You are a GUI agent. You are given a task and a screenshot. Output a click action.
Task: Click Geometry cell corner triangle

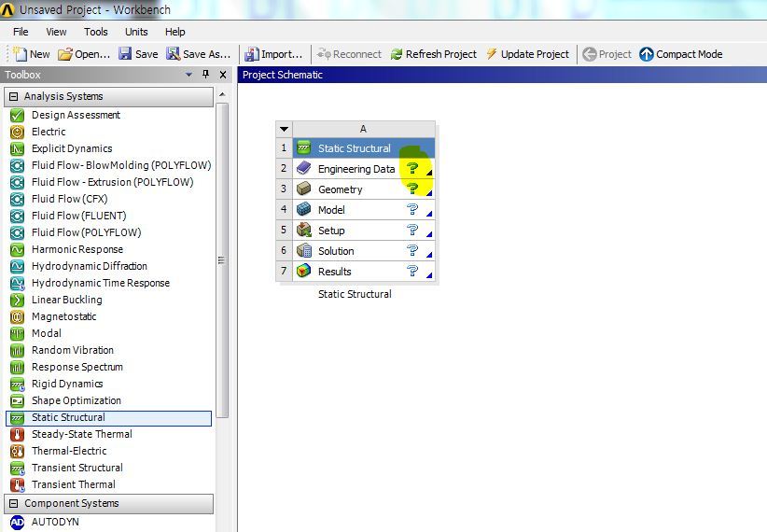tap(429, 193)
